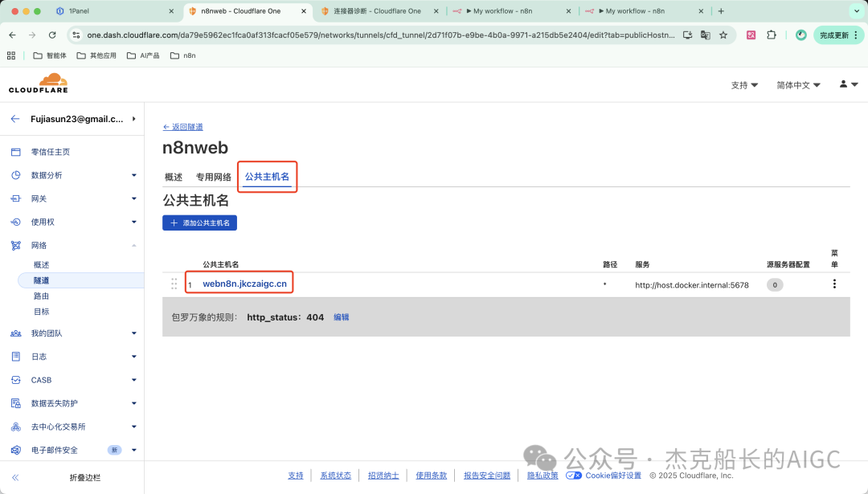
Task: Open 目标 under the 网络 section
Action: point(42,312)
